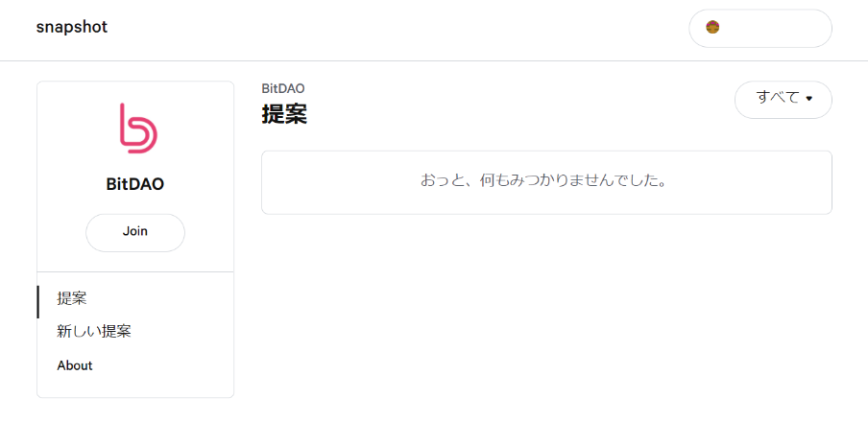This screenshot has height=422, width=868.
Task: Click the active marker bar beside 提案
Action: [37, 302]
